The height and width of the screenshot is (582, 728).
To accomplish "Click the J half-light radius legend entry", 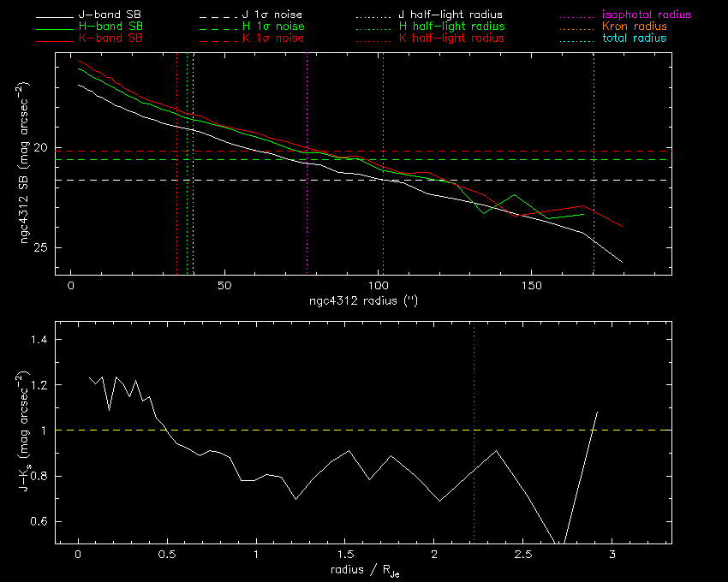I will click(x=451, y=15).
